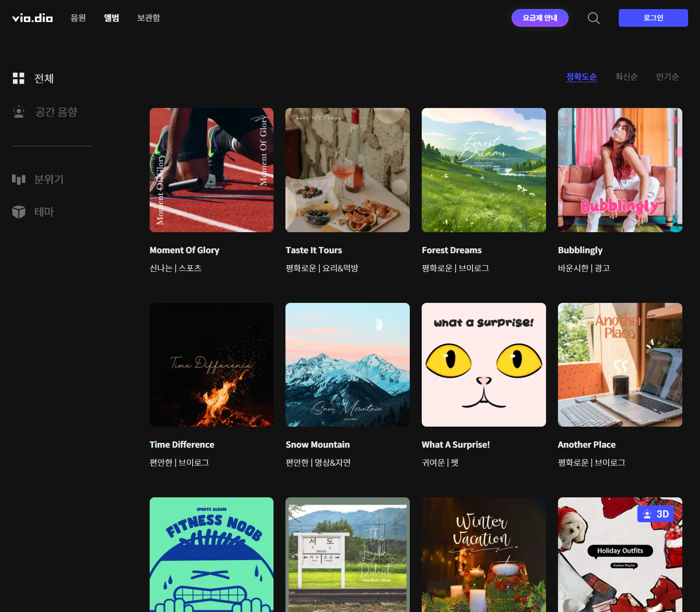Open the Snow Mountain album thumbnail
Screen dimensions: 700x612
(x=348, y=365)
